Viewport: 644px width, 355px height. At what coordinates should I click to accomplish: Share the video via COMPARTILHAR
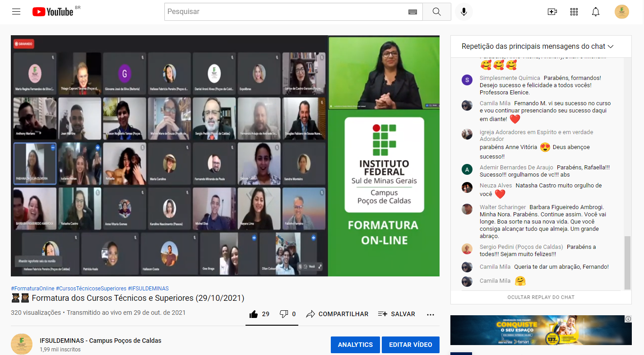(x=337, y=314)
